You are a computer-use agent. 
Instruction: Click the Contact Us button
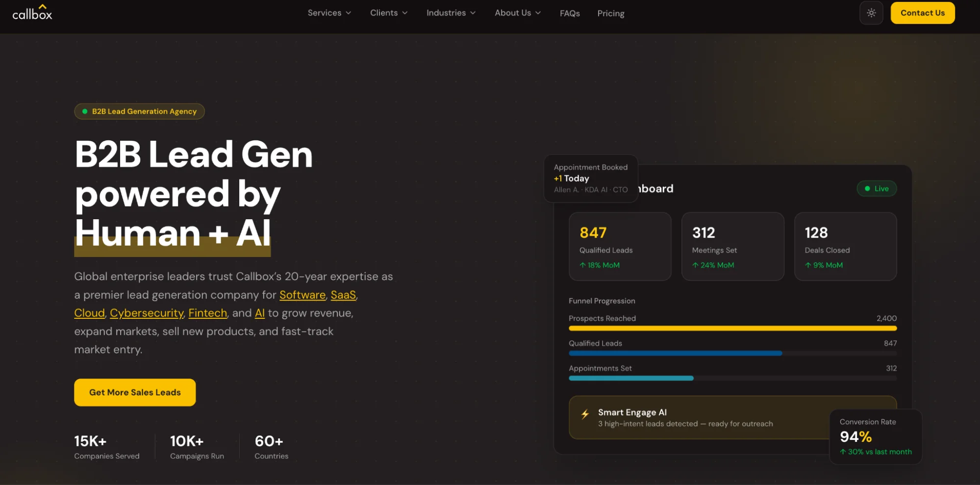[x=923, y=13]
